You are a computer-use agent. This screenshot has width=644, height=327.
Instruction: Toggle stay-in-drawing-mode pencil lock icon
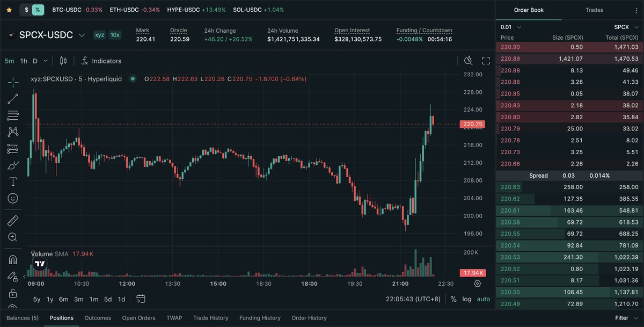click(x=13, y=276)
